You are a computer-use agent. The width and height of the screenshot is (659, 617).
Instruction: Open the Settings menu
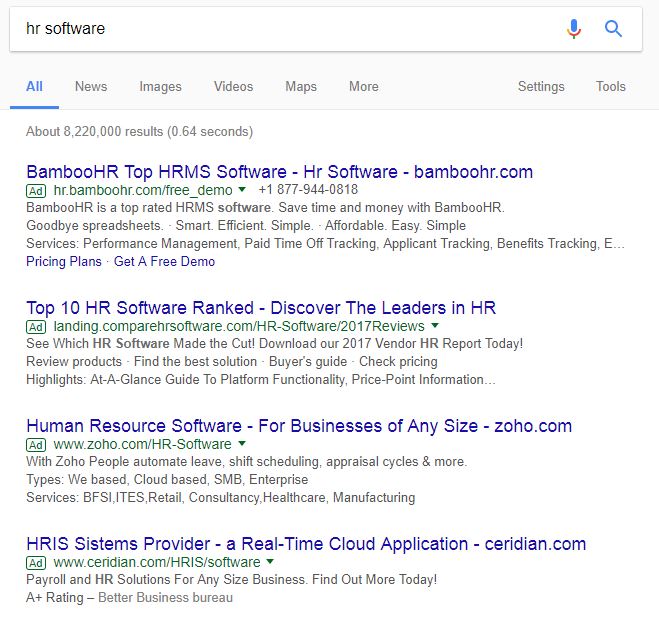click(541, 87)
